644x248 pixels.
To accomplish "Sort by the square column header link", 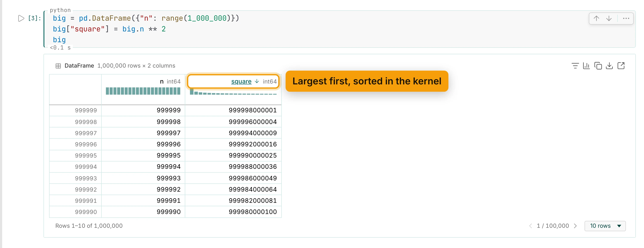I will click(x=241, y=82).
